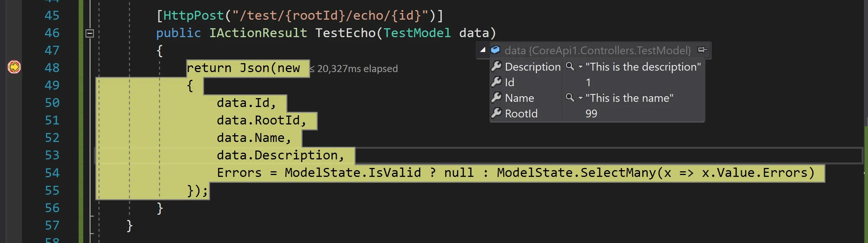The width and height of the screenshot is (868, 243).
Task: Click the Description property wrench icon
Action: tap(496, 67)
